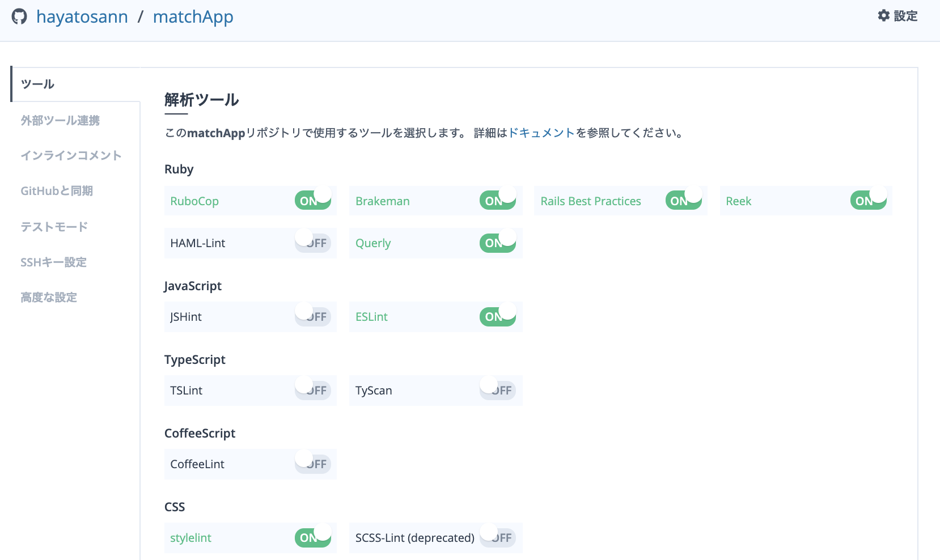Click the Rails Best Practices name
The image size is (940, 560).
pos(591,201)
